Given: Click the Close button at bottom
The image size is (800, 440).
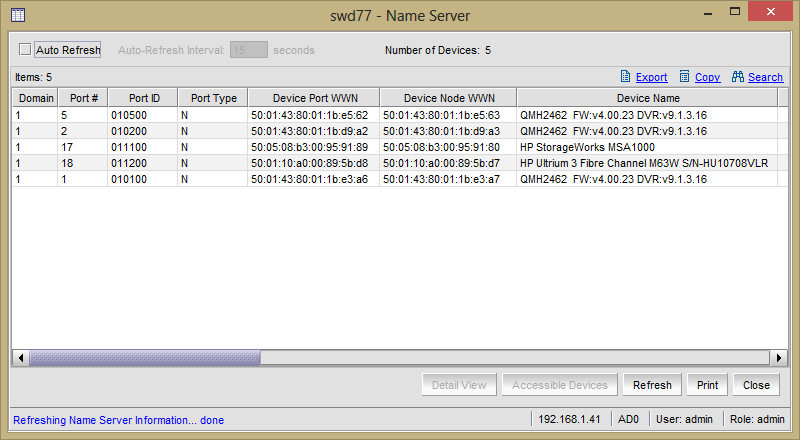Looking at the screenshot, I should pos(756,385).
